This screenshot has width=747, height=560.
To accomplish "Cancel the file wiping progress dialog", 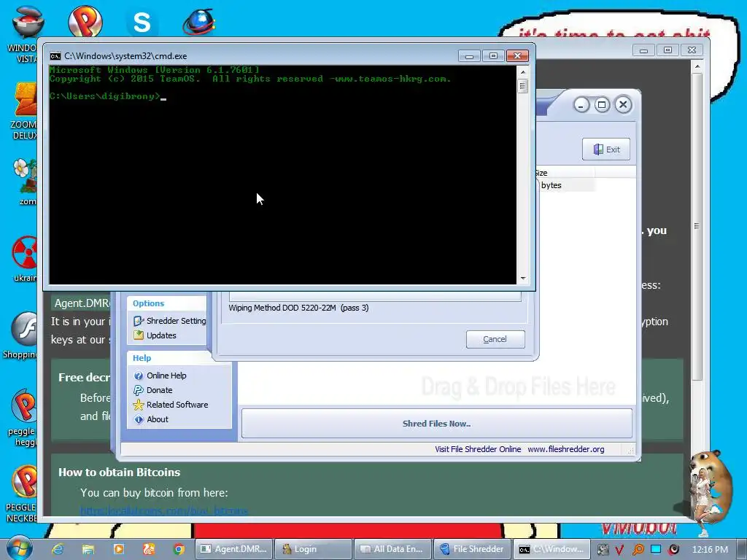I will click(x=495, y=339).
